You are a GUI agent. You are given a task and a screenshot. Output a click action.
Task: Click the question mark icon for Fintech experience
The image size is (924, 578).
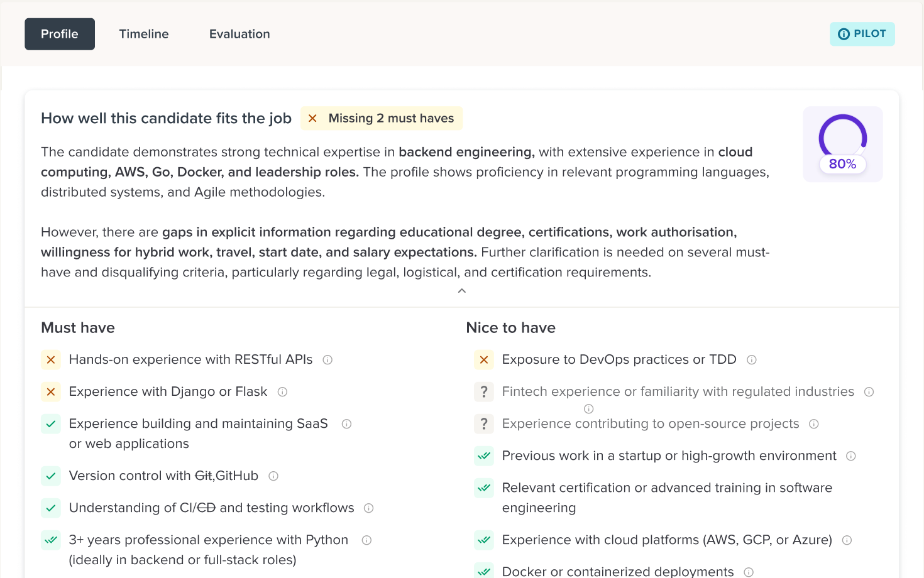point(484,392)
